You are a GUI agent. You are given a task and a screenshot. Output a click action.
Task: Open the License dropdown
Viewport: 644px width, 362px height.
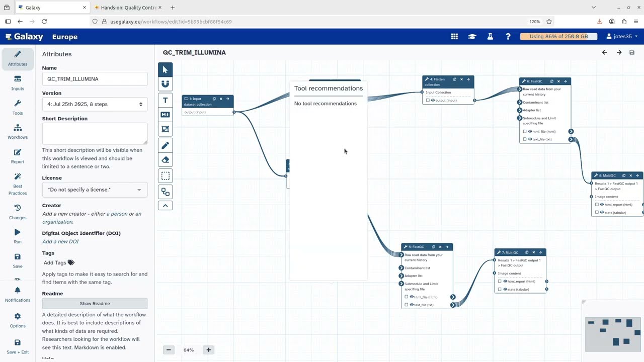click(95, 190)
